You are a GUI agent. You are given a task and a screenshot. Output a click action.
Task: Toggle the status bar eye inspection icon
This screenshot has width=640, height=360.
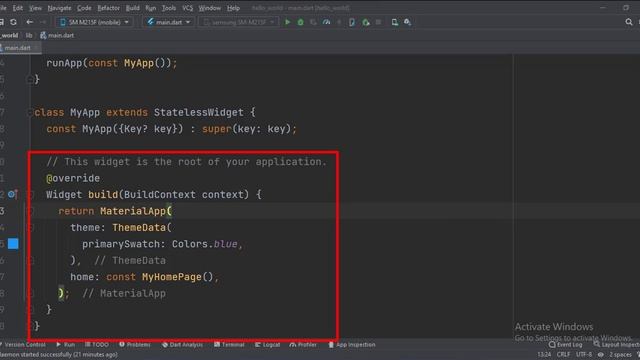tap(600, 355)
